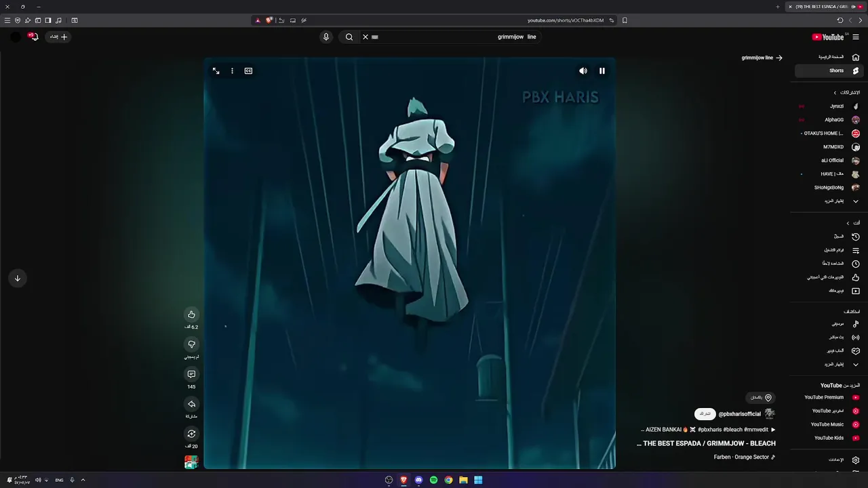Open OTAKU'S HOME subscription channel
Image resolution: width=868 pixels, height=488 pixels.
click(829, 134)
